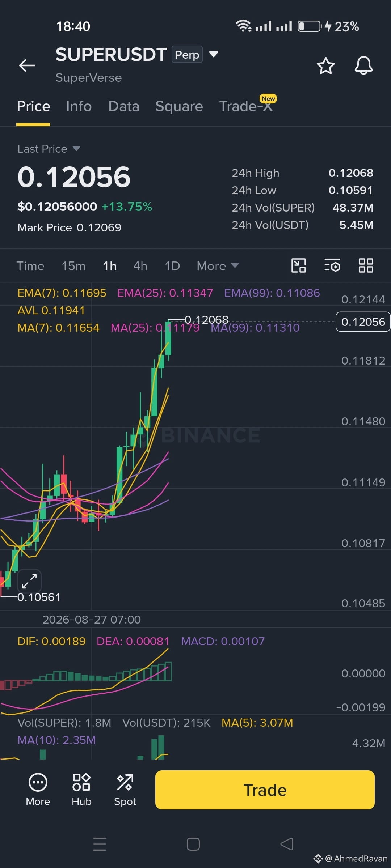Open chart indicator settings icon
The height and width of the screenshot is (868, 391).
pyautogui.click(x=332, y=265)
